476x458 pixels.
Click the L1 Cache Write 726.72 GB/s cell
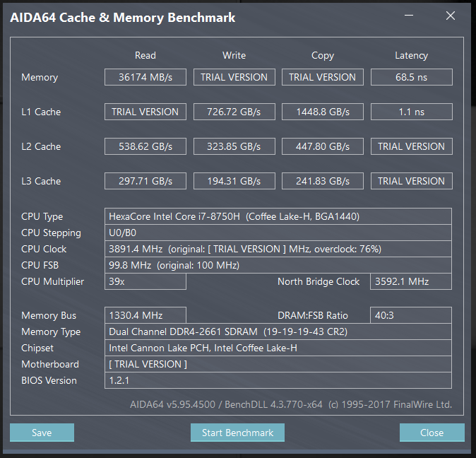(234, 112)
